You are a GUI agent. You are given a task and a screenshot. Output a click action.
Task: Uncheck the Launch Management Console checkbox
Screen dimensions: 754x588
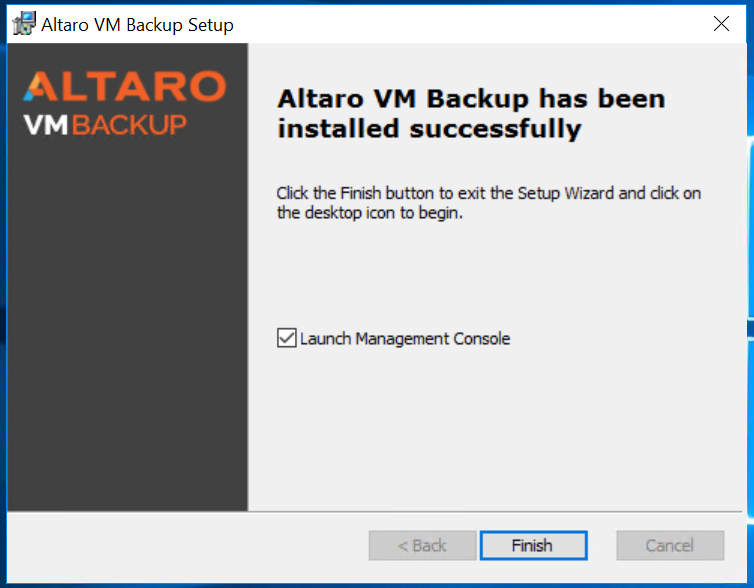coord(287,338)
